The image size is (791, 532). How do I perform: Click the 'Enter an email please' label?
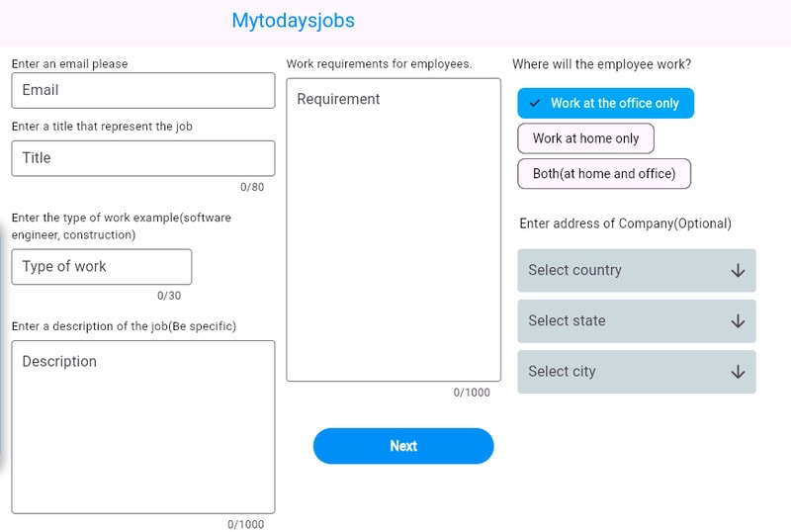[69, 64]
